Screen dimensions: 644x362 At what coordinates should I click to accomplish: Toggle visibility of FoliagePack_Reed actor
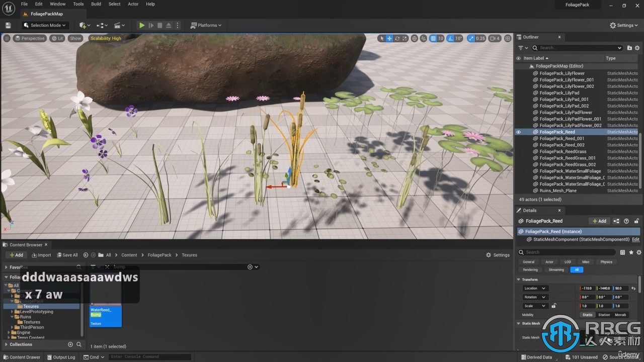pyautogui.click(x=518, y=132)
